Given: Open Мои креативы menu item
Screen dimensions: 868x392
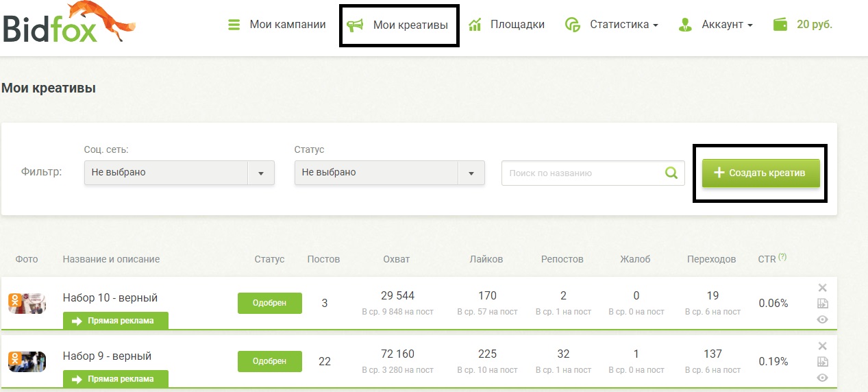Looking at the screenshot, I should pyautogui.click(x=398, y=25).
